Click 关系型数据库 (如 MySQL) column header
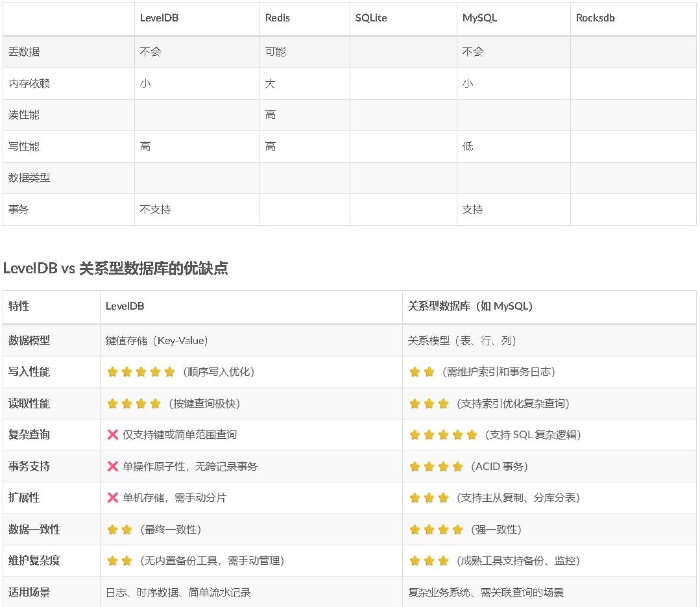Viewport: 700px width, 607px height. (470, 306)
